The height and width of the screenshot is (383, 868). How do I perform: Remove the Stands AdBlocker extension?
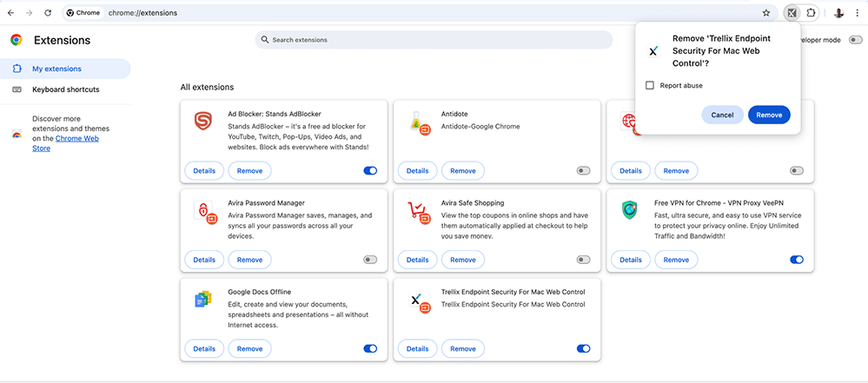249,171
